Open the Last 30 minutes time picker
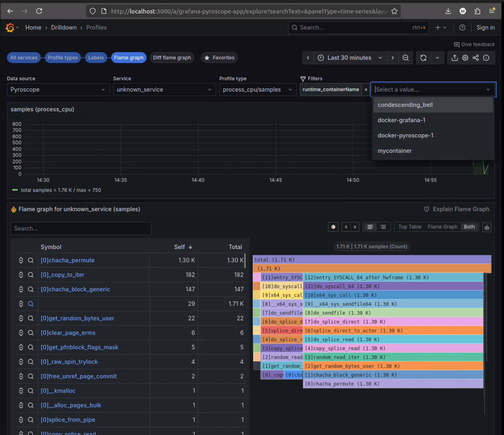This screenshot has width=504, height=435. tap(349, 58)
